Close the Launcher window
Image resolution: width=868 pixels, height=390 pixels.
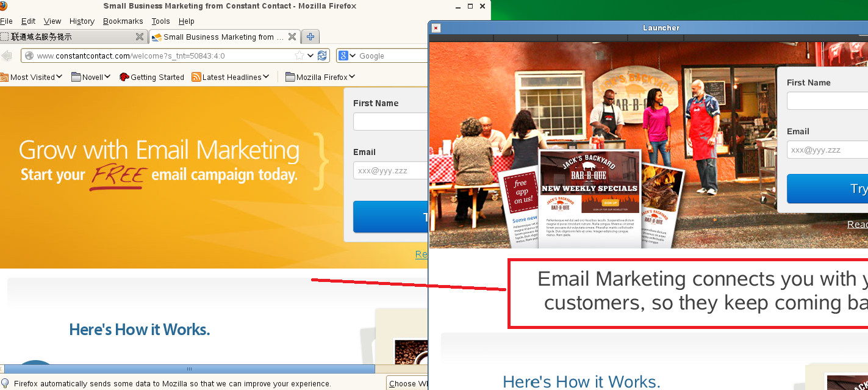(436, 28)
